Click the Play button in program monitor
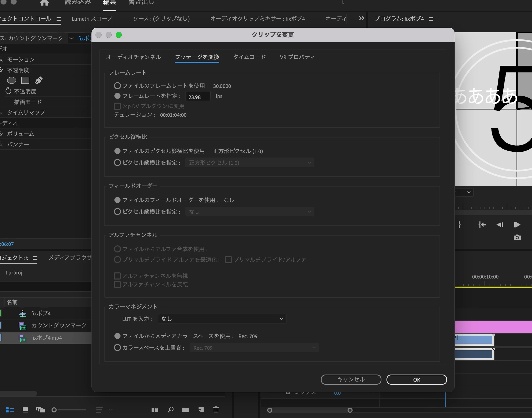 tap(517, 225)
